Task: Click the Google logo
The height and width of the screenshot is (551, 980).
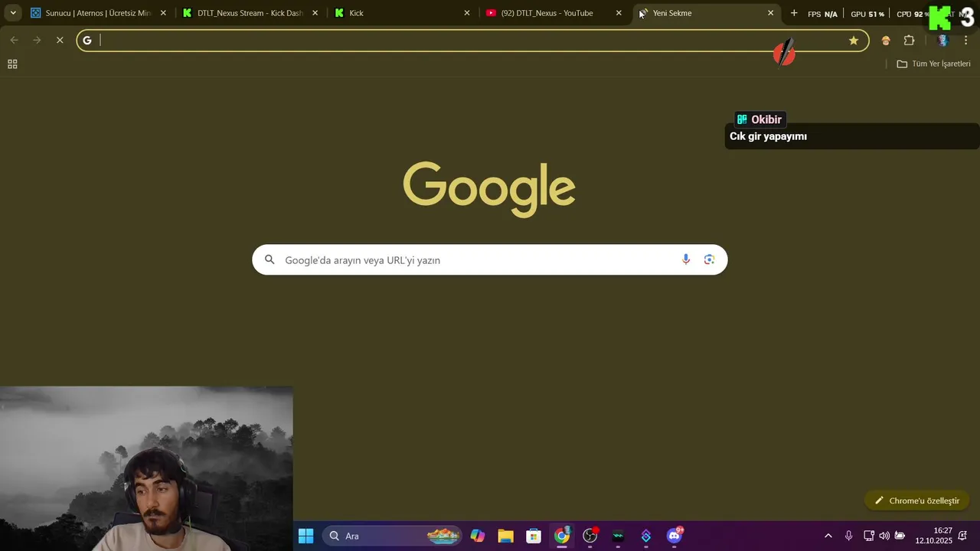Action: tap(489, 188)
